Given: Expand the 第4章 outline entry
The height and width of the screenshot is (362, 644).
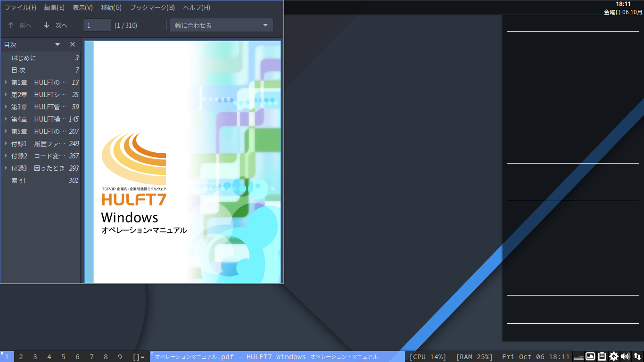Looking at the screenshot, I should click(x=6, y=119).
